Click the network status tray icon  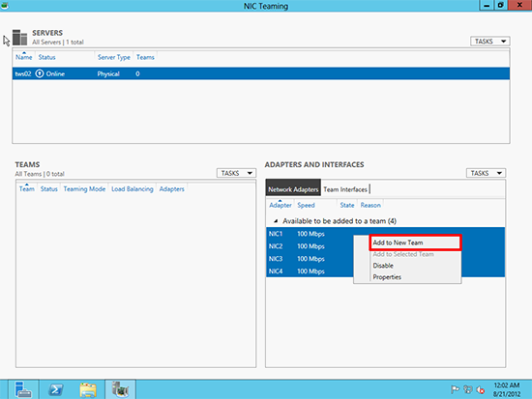pyautogui.click(x=468, y=389)
